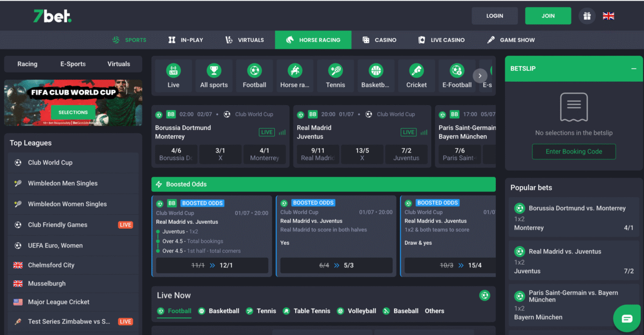
Task: Open the gift promotions icon
Action: [587, 16]
